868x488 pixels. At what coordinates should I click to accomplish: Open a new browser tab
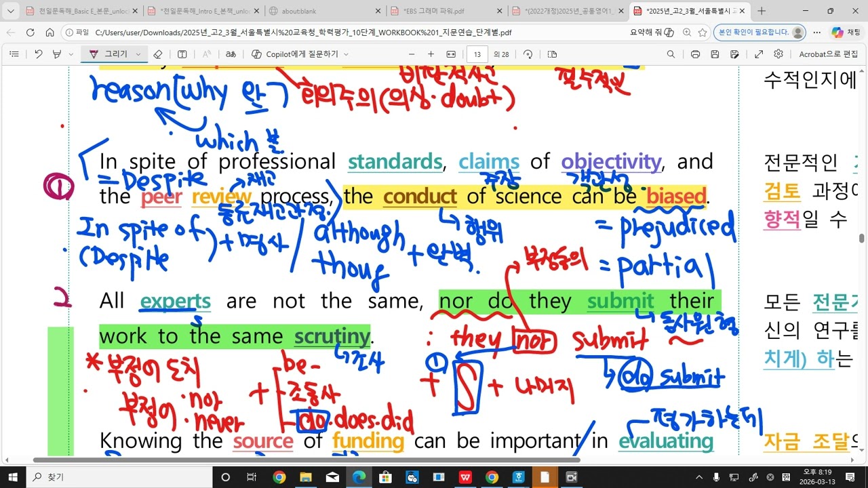(x=762, y=11)
